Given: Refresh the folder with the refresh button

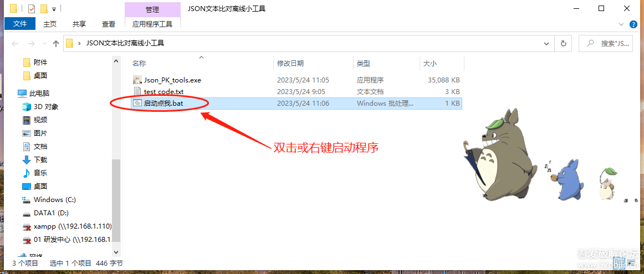Looking at the screenshot, I should tap(564, 44).
